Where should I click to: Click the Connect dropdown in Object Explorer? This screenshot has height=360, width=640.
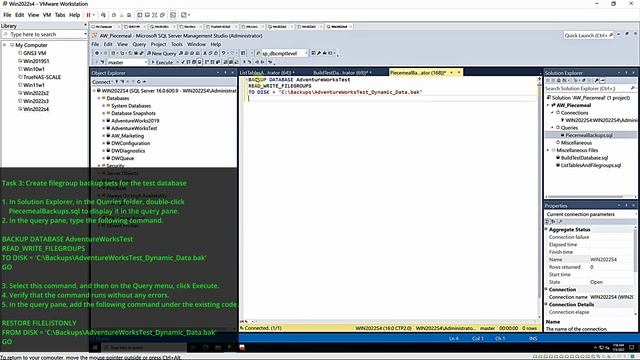[102, 82]
